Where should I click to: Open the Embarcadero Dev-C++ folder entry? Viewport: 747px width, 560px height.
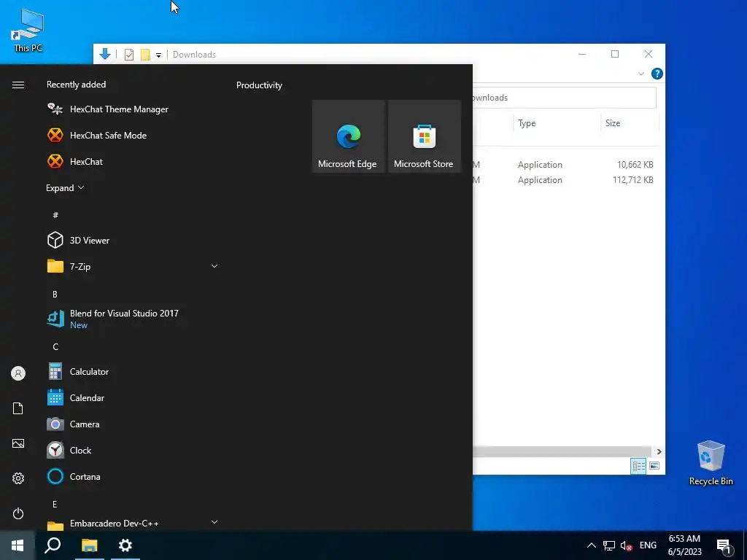click(x=133, y=524)
